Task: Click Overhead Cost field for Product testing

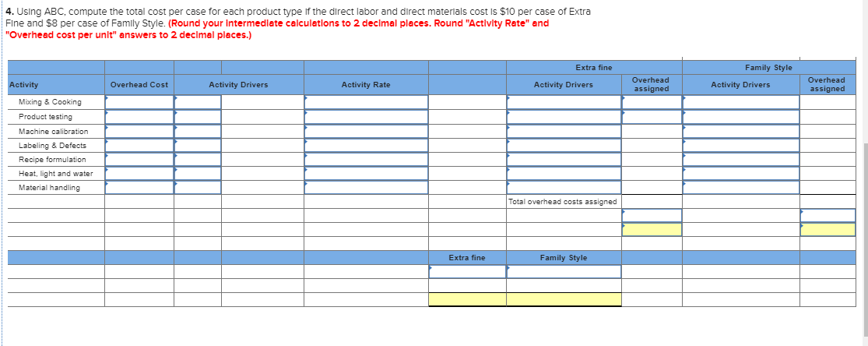Action: click(139, 116)
